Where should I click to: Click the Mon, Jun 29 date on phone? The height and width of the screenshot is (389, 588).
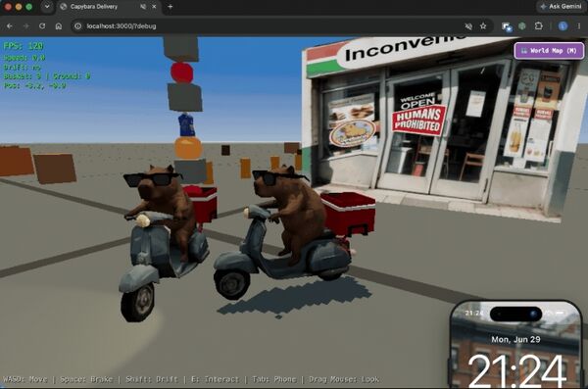(515, 339)
